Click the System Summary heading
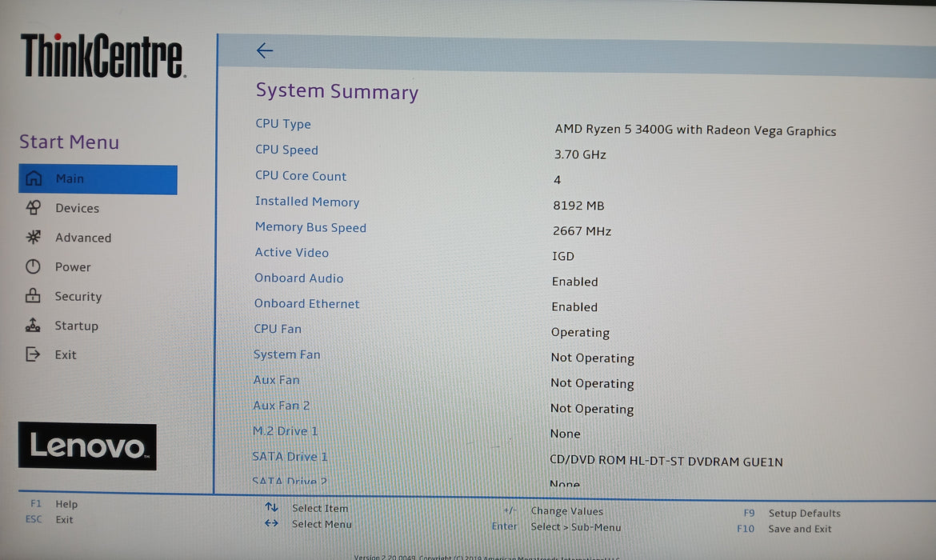 (x=338, y=91)
